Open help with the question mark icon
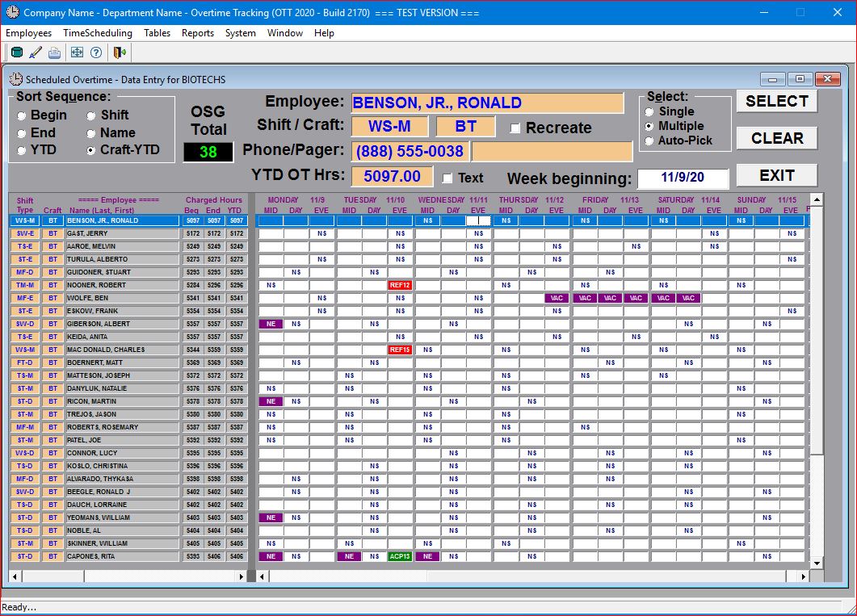Image resolution: width=857 pixels, height=616 pixels. click(96, 53)
